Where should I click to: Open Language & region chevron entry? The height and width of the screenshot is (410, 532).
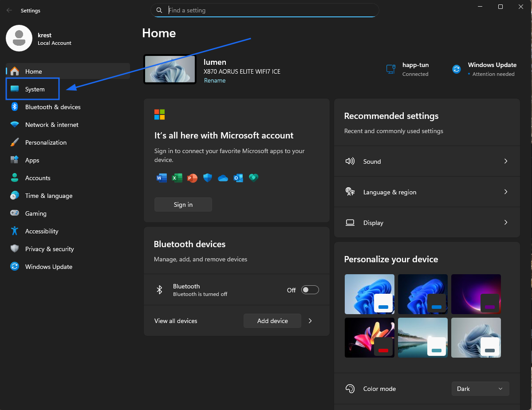click(x=505, y=192)
